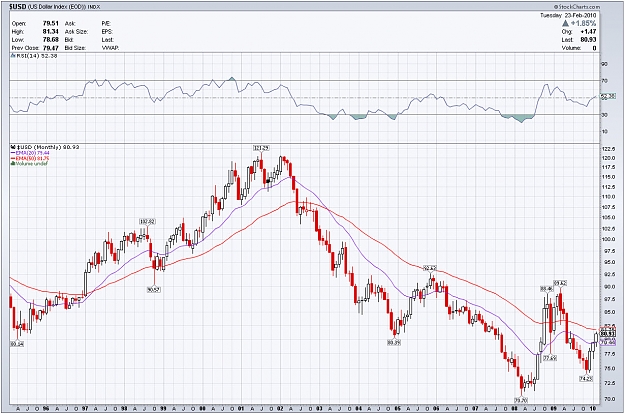Select the Prev Close value 79.47
Screen dimensions: 625x414
51,48
